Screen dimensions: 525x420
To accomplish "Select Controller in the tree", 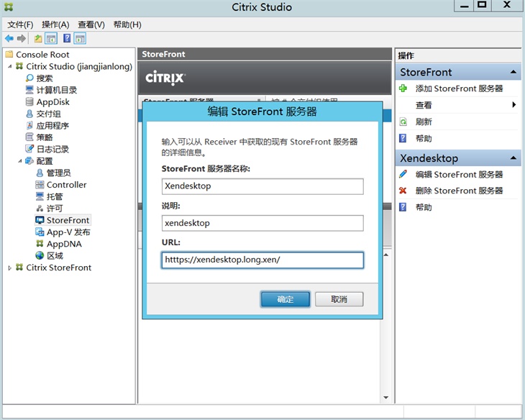I will (66, 185).
